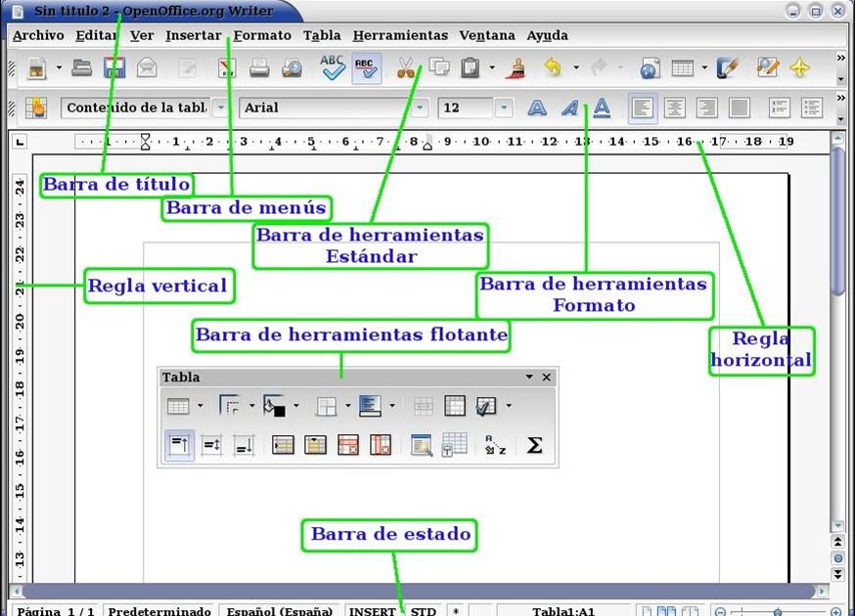Viewport: 855px width, 616px height.
Task: Click the zoom out minus button
Action: pyautogui.click(x=720, y=612)
